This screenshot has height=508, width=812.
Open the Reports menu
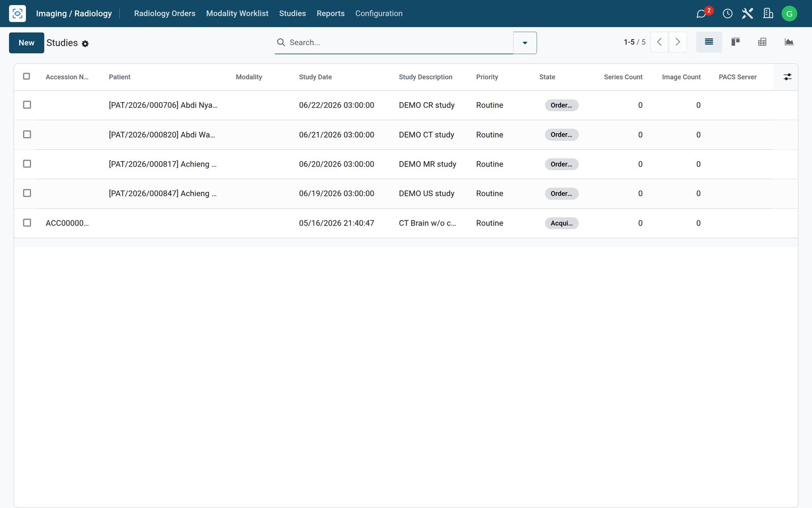(x=330, y=14)
